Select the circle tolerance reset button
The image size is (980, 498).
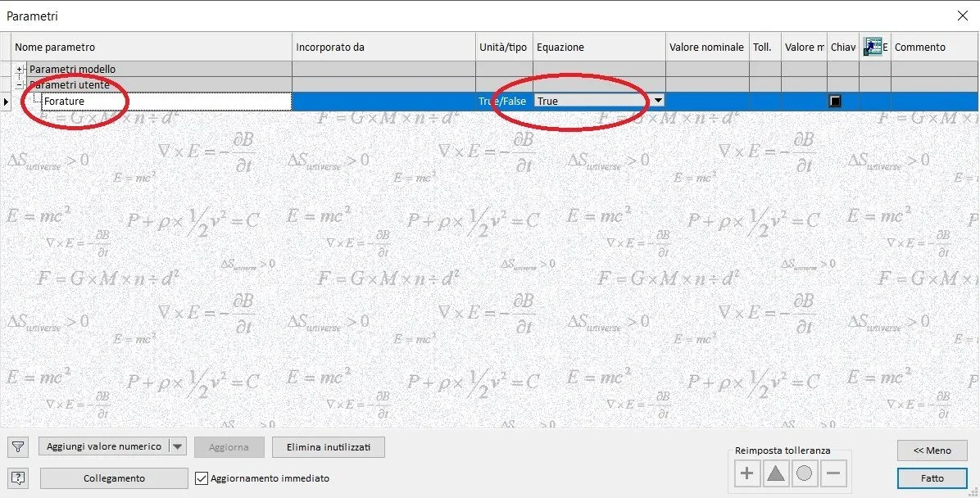[x=805, y=473]
